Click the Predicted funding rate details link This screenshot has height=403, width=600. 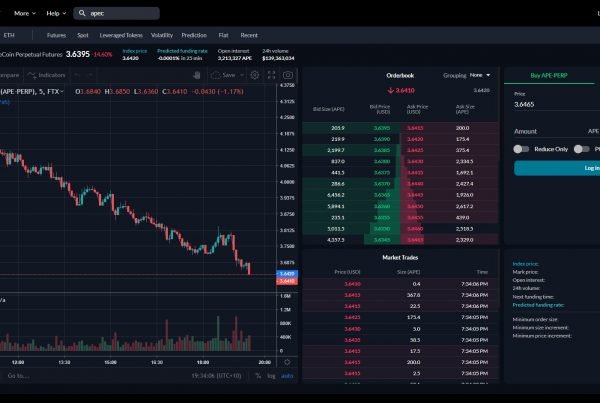tap(538, 305)
